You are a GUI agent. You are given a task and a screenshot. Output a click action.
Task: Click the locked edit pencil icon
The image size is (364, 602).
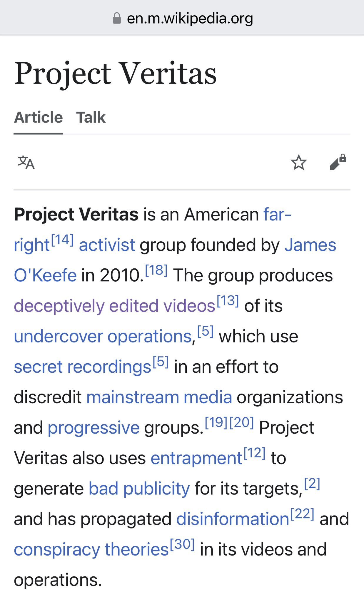tap(338, 162)
